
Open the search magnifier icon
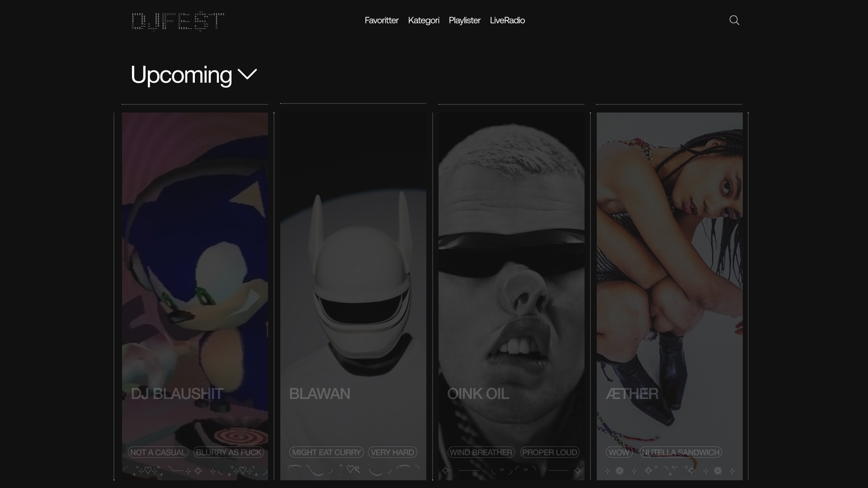pos(734,20)
